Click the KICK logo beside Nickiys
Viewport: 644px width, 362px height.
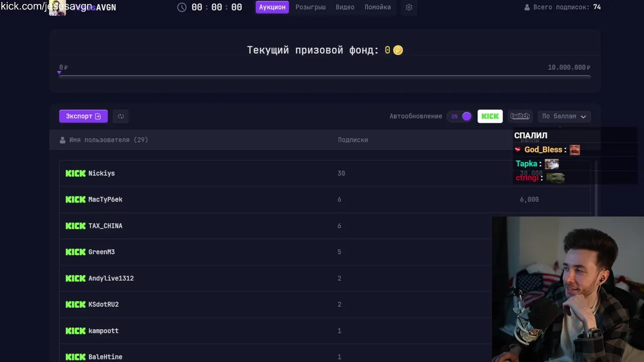[x=75, y=173]
